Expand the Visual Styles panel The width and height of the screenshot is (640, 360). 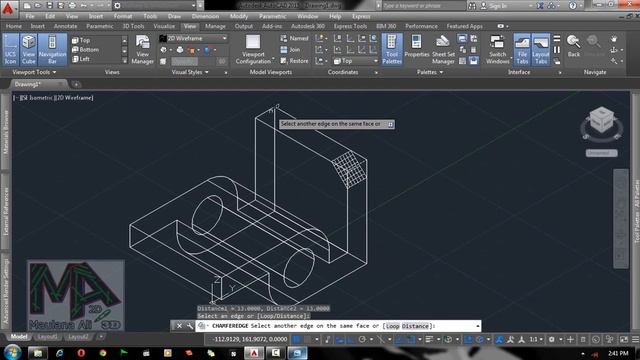click(x=190, y=72)
